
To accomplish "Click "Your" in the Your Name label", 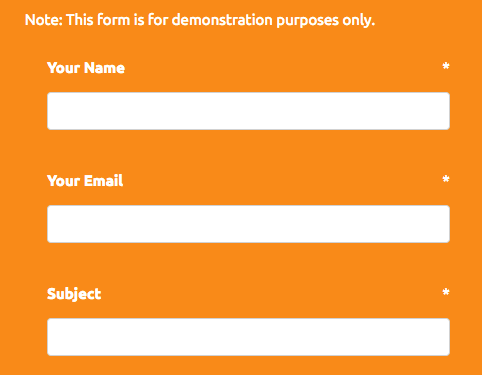I will pyautogui.click(x=63, y=68).
